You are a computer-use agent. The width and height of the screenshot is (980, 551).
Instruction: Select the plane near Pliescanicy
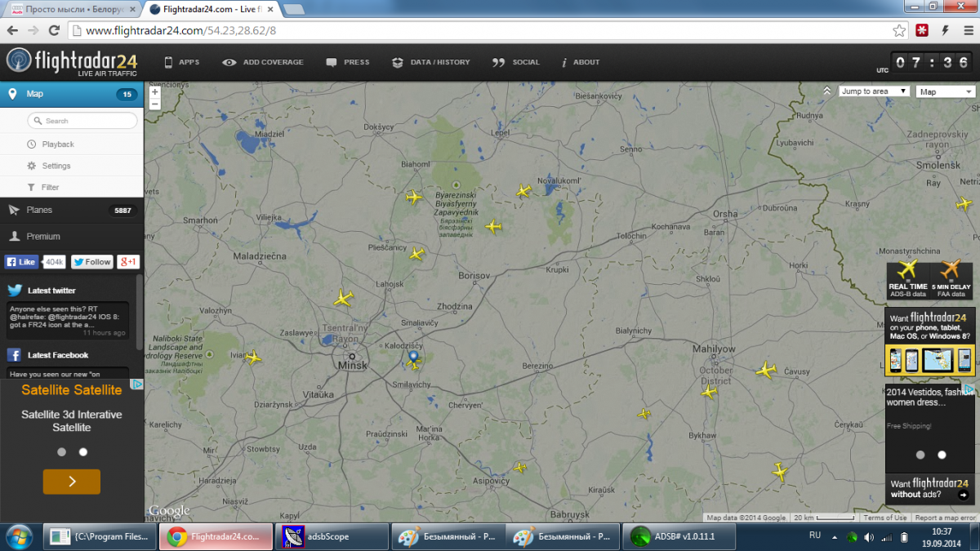coord(417,254)
